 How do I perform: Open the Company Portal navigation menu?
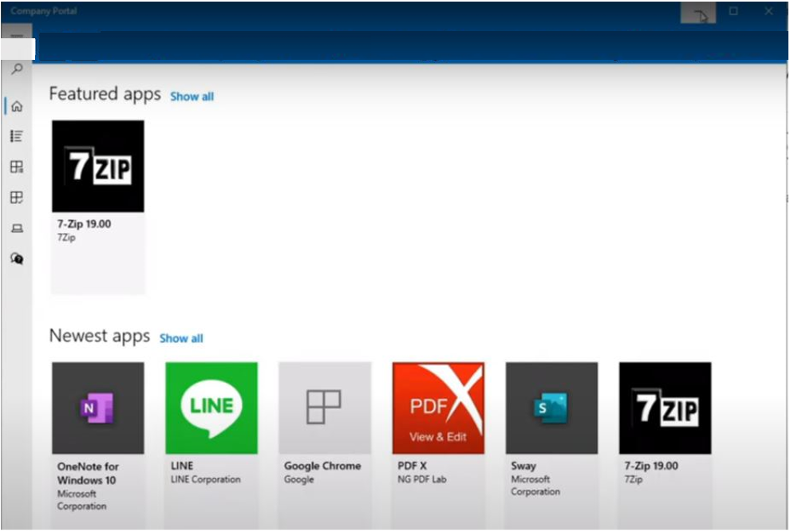pyautogui.click(x=16, y=36)
